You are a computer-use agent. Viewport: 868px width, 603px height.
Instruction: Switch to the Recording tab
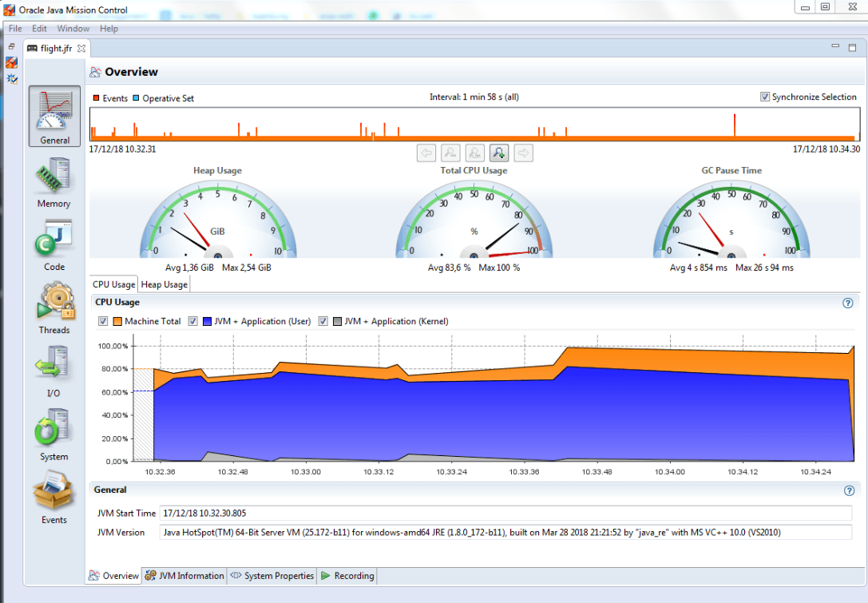point(347,576)
